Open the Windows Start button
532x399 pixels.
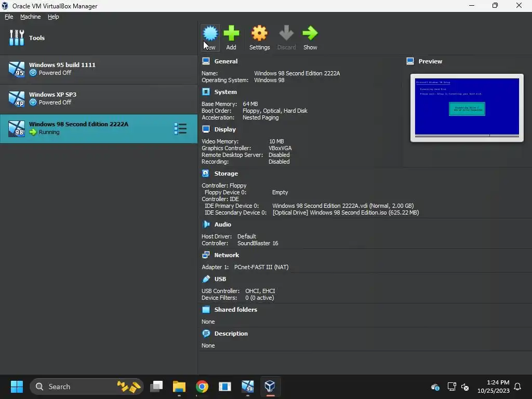point(17,387)
